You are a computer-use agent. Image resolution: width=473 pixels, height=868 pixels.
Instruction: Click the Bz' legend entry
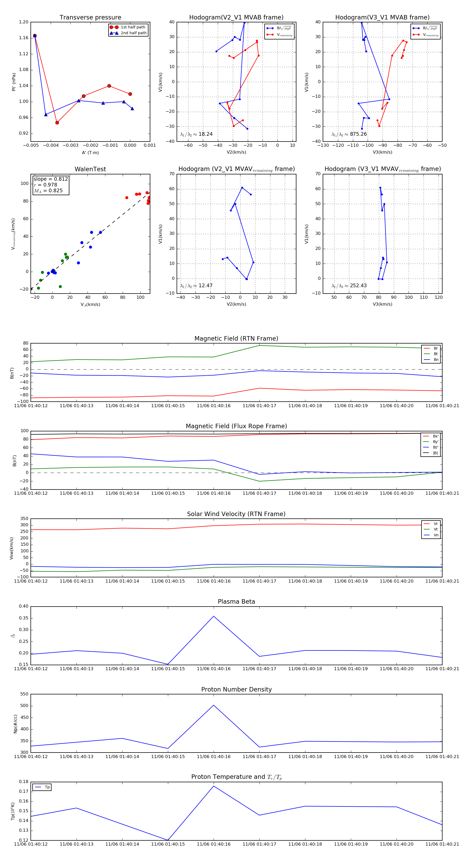coord(431,447)
